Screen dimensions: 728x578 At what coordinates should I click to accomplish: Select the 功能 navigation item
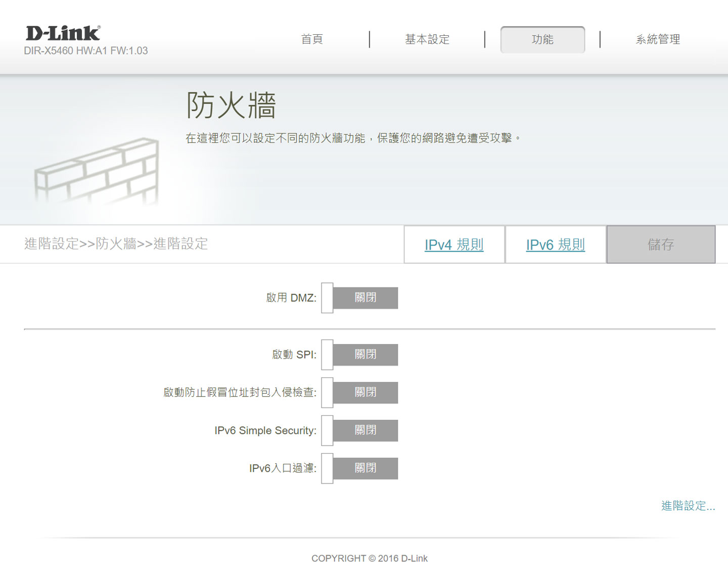click(x=542, y=39)
